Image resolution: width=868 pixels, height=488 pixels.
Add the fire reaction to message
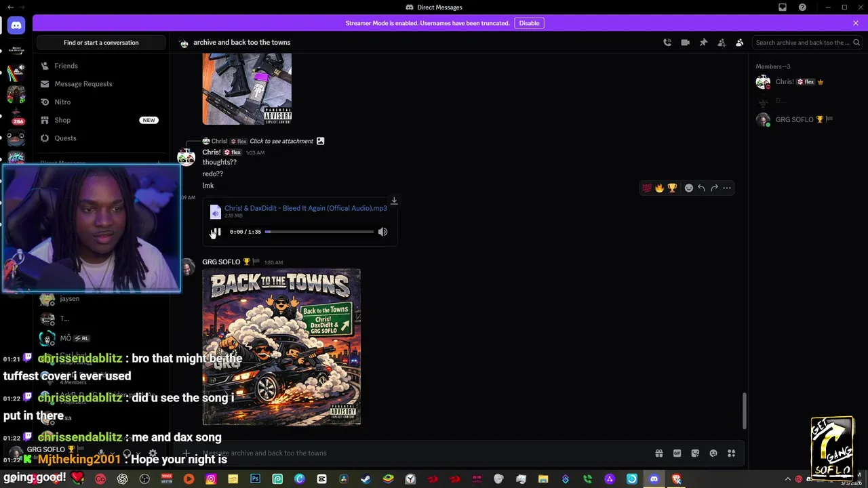(x=659, y=188)
